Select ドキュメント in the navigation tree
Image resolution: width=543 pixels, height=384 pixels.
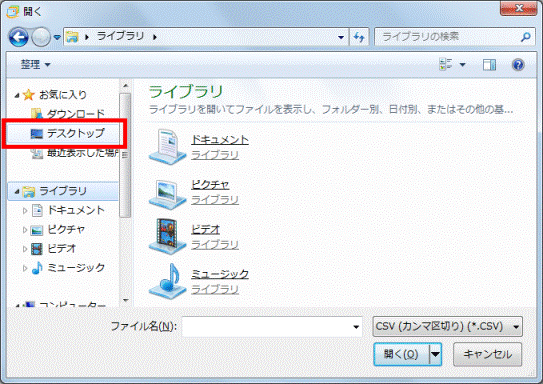76,210
